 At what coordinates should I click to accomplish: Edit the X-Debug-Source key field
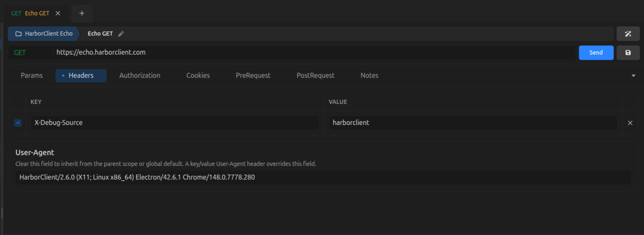pyautogui.click(x=175, y=123)
